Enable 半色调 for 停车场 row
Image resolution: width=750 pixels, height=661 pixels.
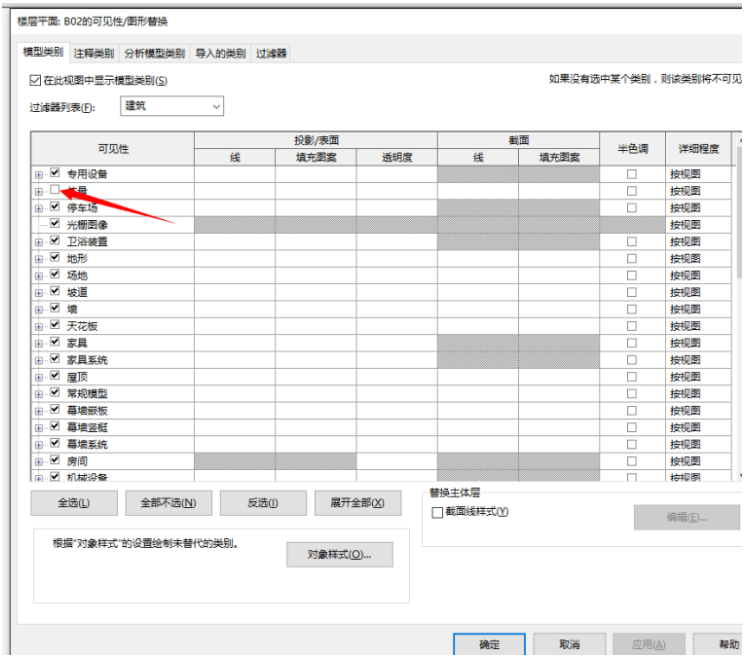(x=632, y=208)
